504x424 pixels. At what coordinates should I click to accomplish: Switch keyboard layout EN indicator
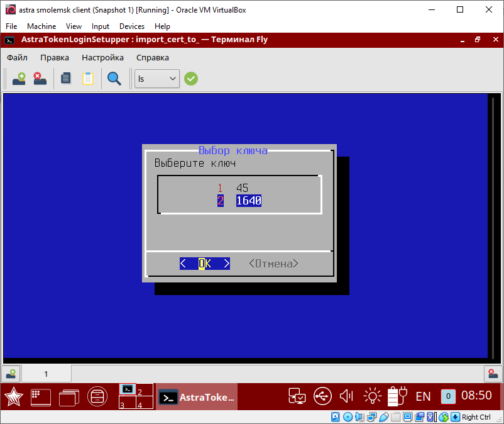(423, 396)
